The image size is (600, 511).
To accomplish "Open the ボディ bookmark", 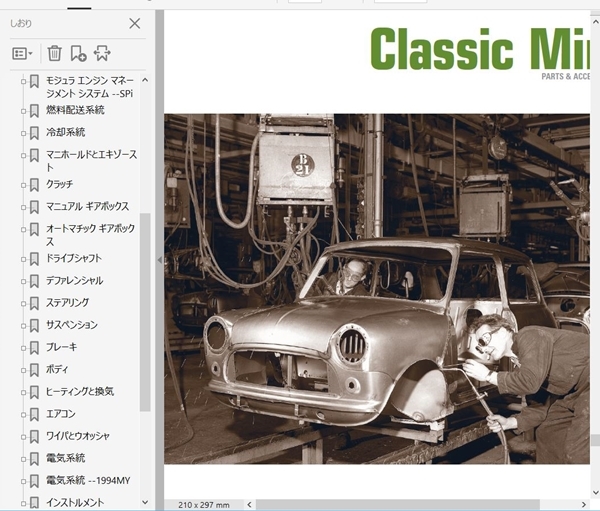I will pos(57,369).
